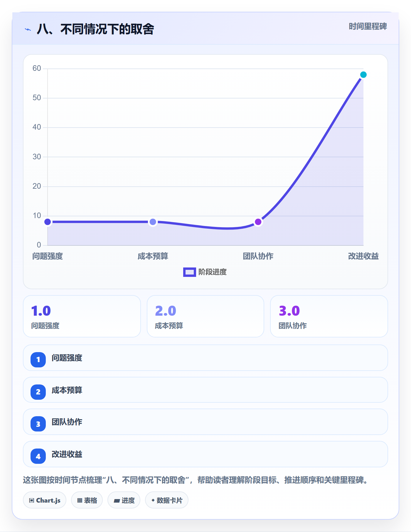Click step badge number 4
This screenshot has width=411, height=532.
click(x=38, y=456)
